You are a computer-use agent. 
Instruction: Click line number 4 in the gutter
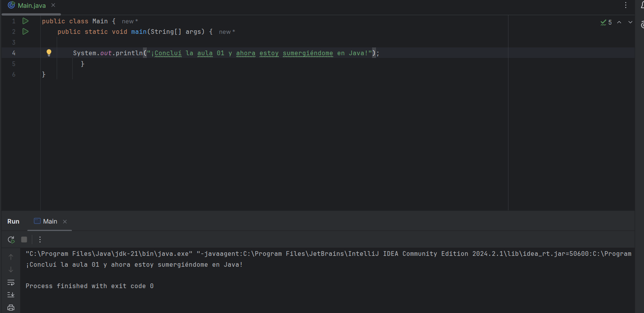coord(14,53)
